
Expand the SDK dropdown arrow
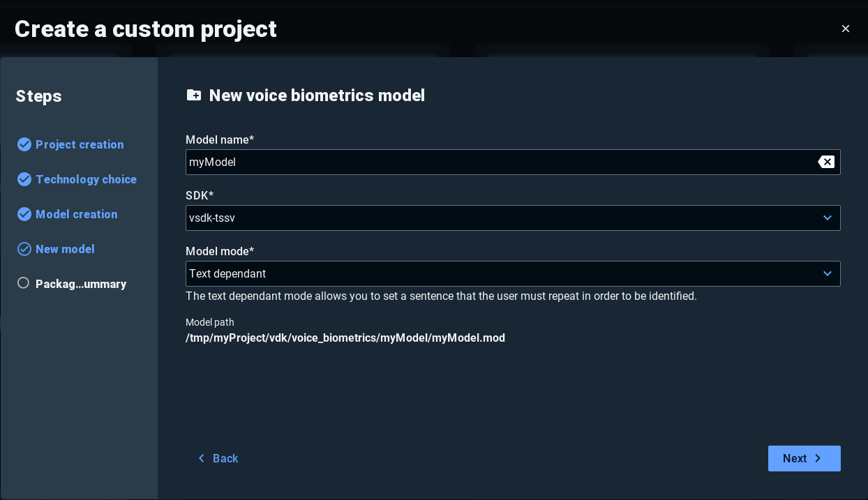tap(828, 218)
